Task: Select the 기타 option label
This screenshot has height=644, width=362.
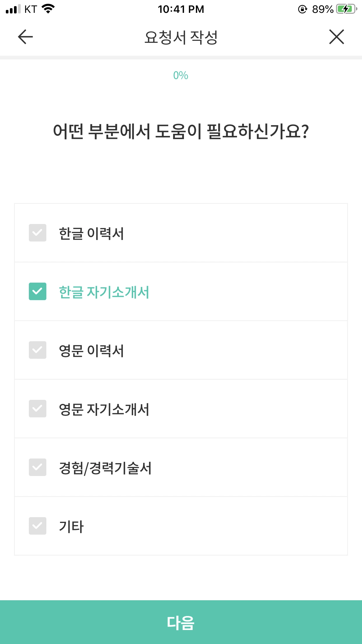Action: coord(71,526)
